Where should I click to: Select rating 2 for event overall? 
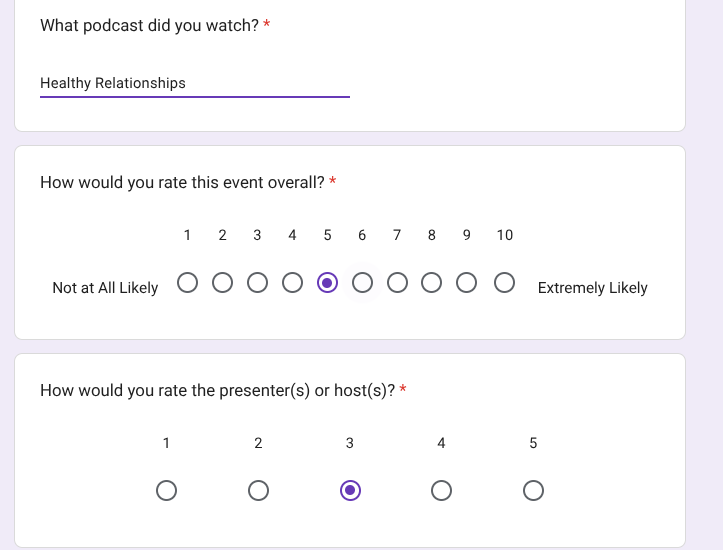tap(222, 283)
